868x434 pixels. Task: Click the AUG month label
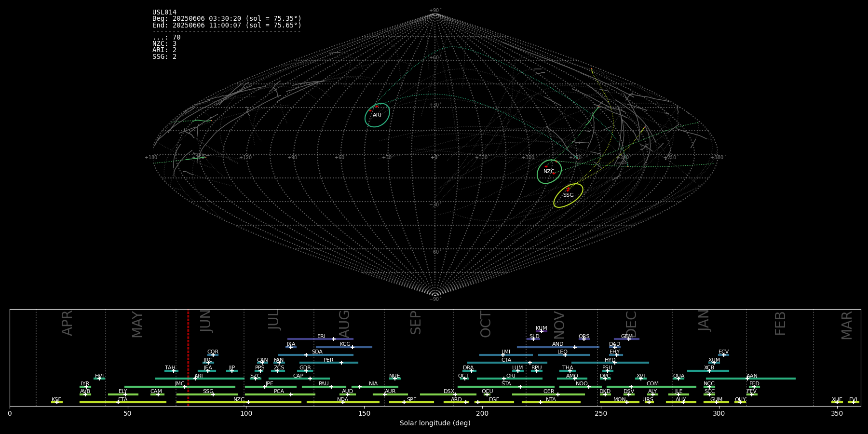pos(344,324)
